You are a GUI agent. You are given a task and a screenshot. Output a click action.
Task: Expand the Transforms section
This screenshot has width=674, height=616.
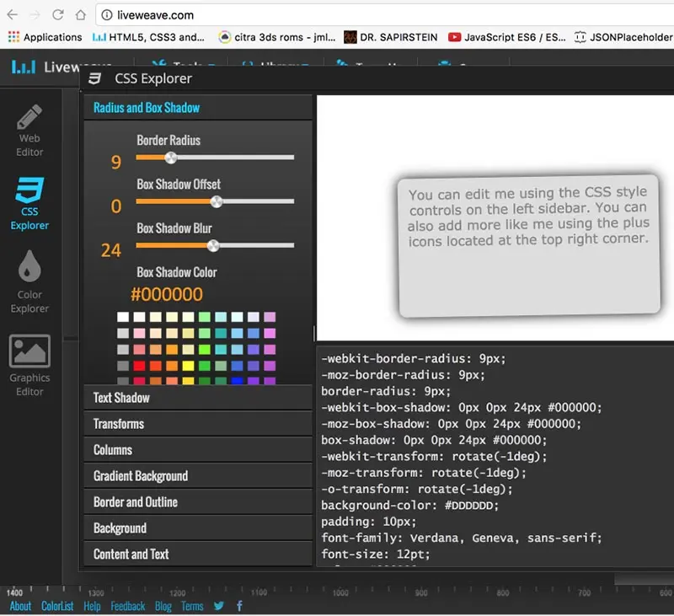[198, 424]
